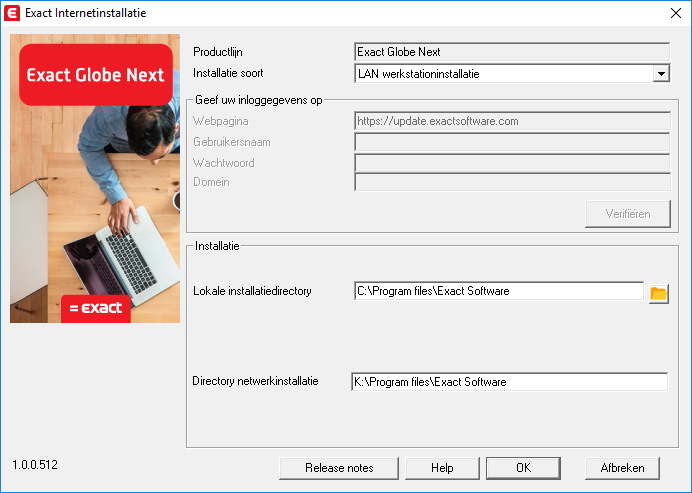
Task: Click the Lokale installatiedirectory label
Action: [252, 291]
